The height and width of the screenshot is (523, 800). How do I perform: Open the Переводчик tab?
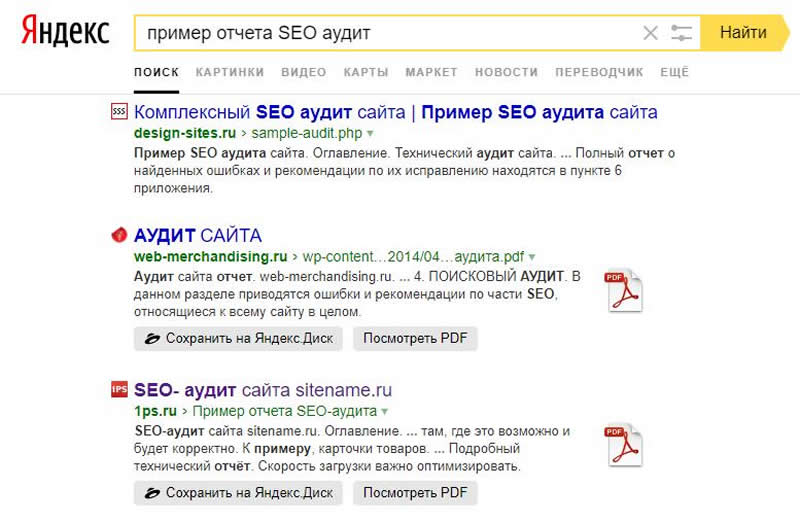599,72
